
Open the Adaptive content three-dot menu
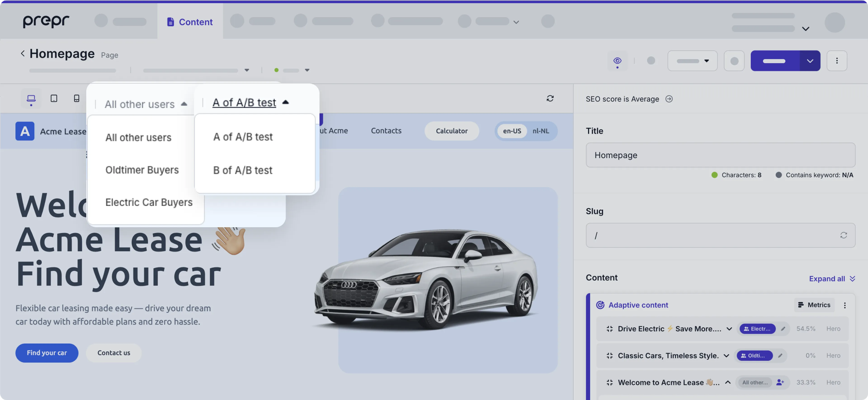coord(845,305)
